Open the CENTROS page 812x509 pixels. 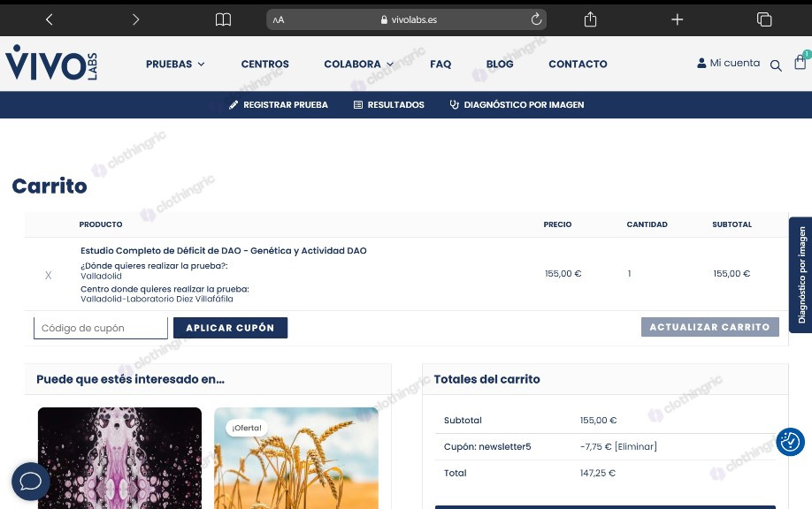265,65
